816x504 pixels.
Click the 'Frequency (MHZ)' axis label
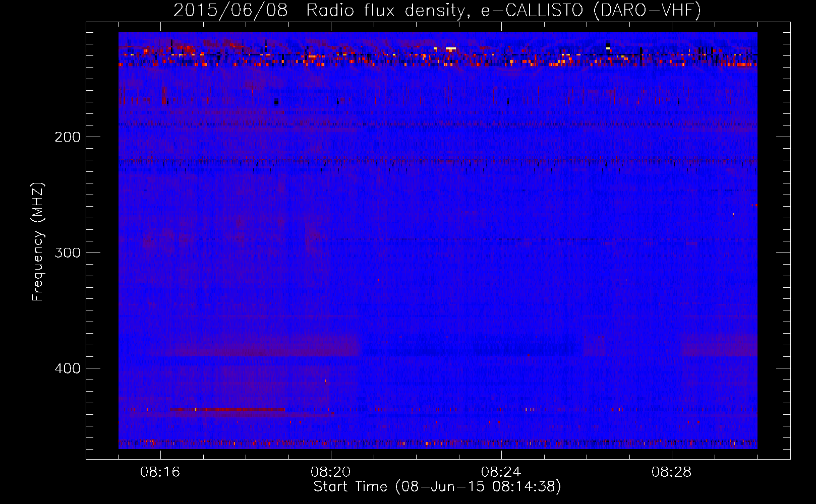click(x=38, y=242)
